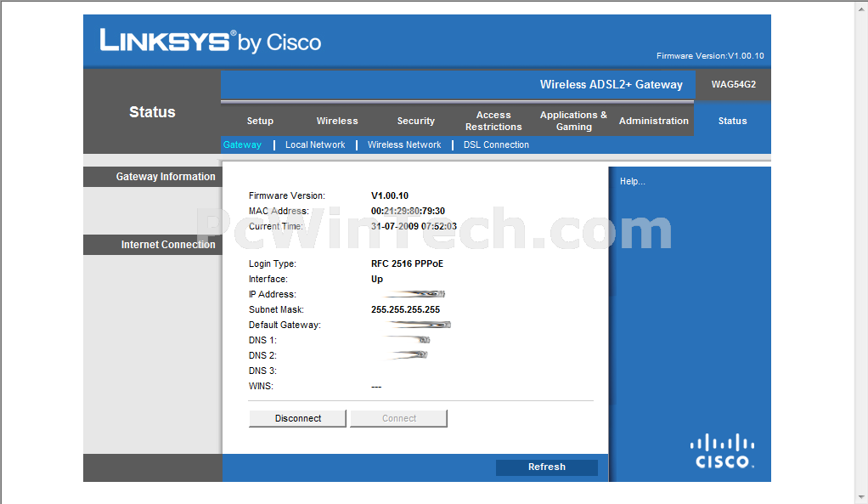Select the MAC address value
Viewport: 868px width, 504px height.
[408, 211]
